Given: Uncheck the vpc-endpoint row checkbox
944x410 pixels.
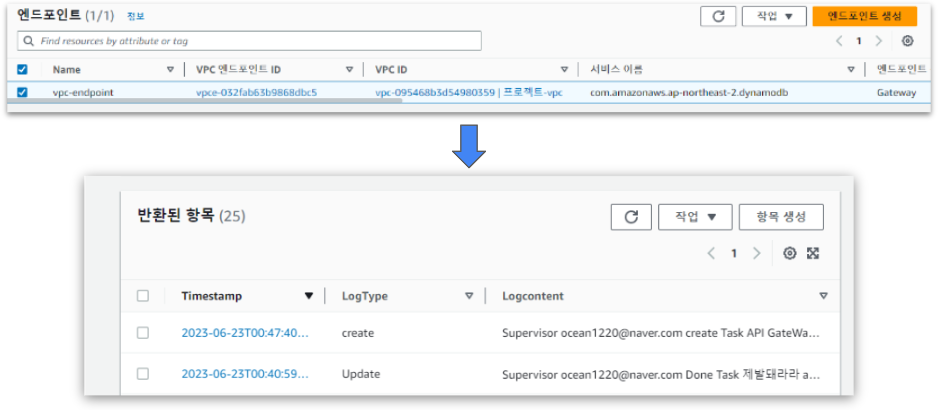Looking at the screenshot, I should coord(22,93).
